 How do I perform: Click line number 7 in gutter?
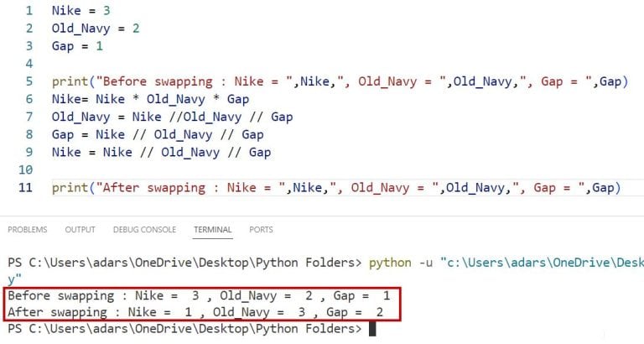[x=29, y=117]
